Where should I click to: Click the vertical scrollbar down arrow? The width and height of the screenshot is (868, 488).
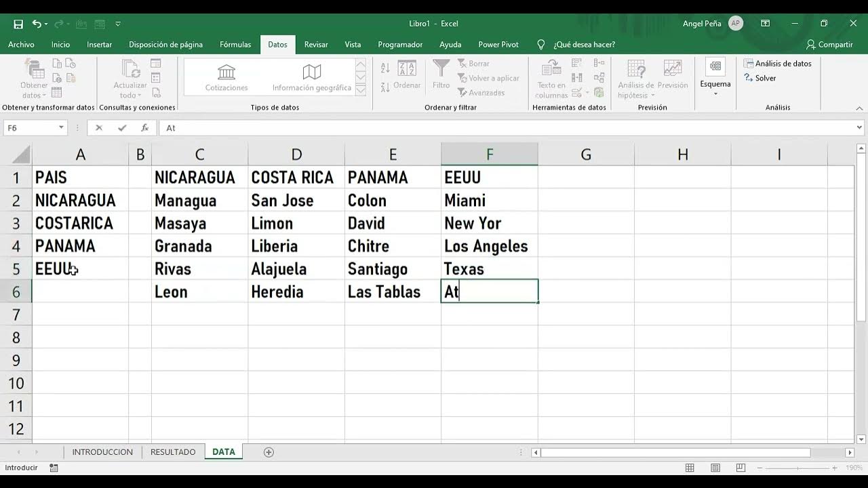[860, 439]
